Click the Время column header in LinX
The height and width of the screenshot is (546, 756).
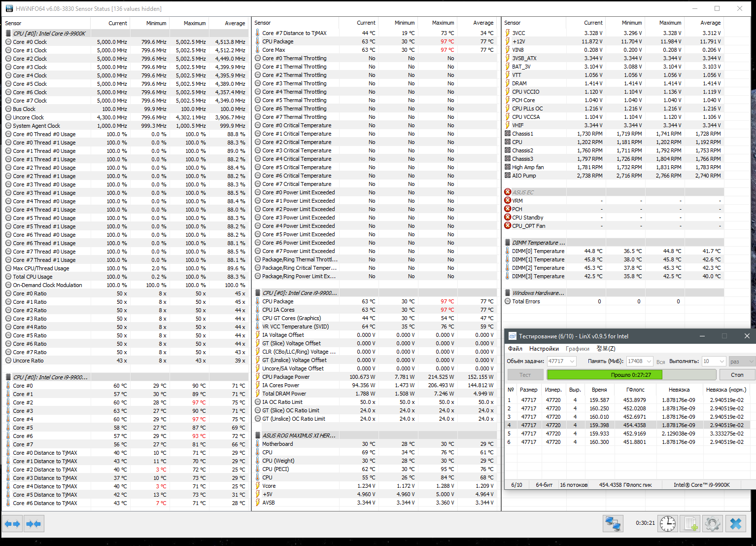click(599, 390)
